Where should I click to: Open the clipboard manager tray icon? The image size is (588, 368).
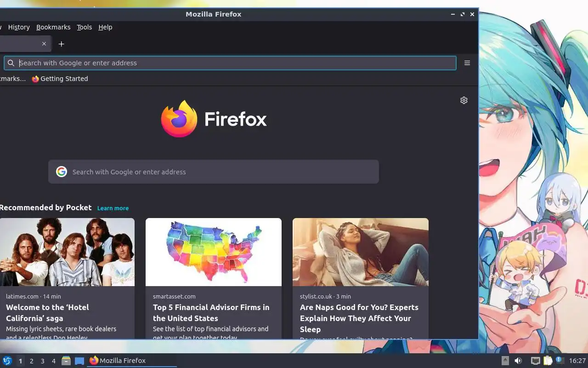coord(548,361)
